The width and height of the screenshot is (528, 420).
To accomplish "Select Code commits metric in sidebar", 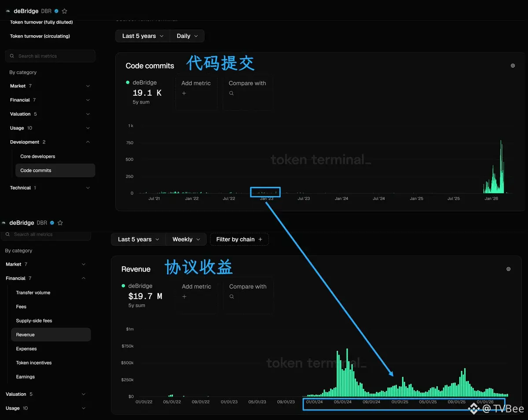I will (x=55, y=171).
